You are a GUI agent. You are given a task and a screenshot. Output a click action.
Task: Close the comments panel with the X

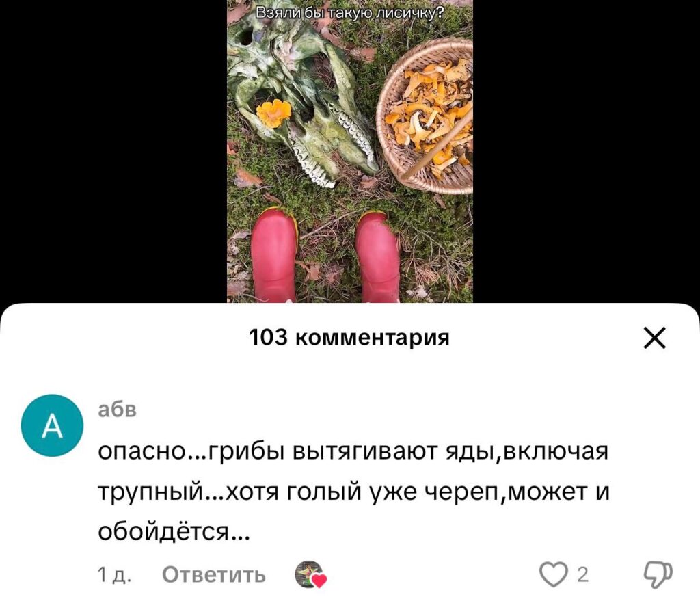[x=654, y=337]
